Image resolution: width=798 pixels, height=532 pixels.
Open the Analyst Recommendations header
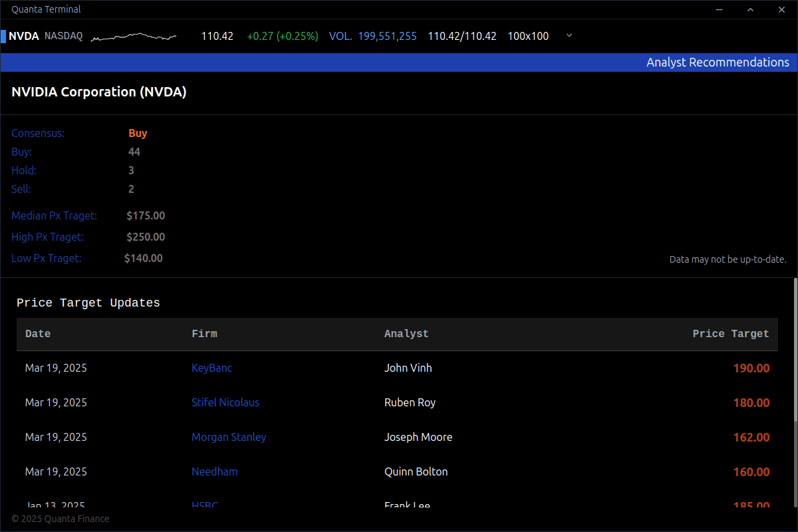point(718,63)
